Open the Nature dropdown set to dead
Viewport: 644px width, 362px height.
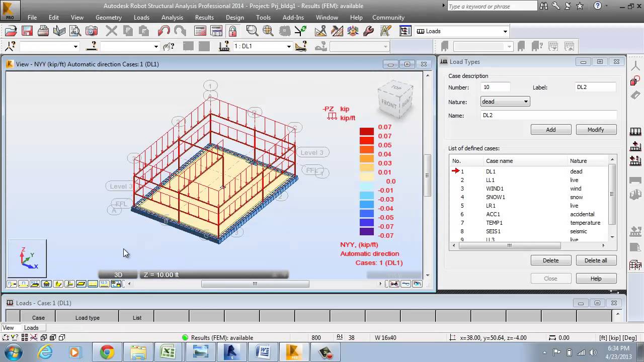tap(505, 102)
